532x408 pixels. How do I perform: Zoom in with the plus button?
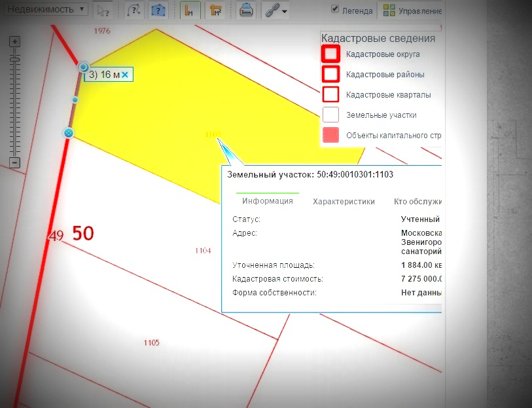15,41
